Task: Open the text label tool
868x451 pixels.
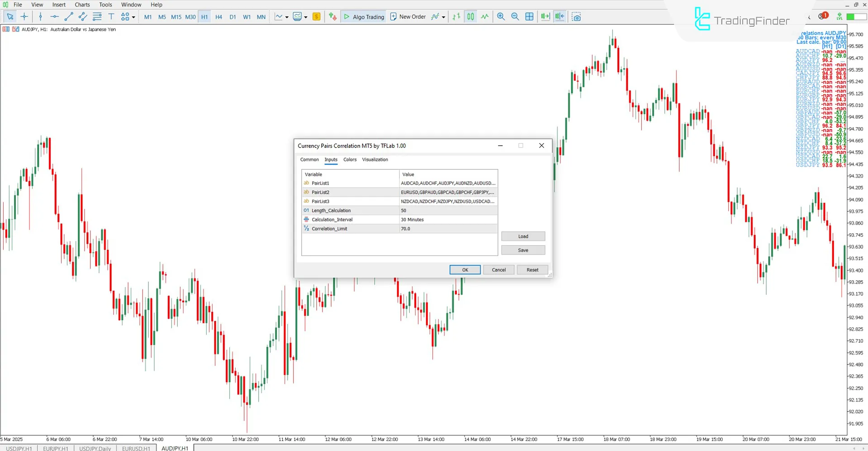Action: click(x=111, y=16)
